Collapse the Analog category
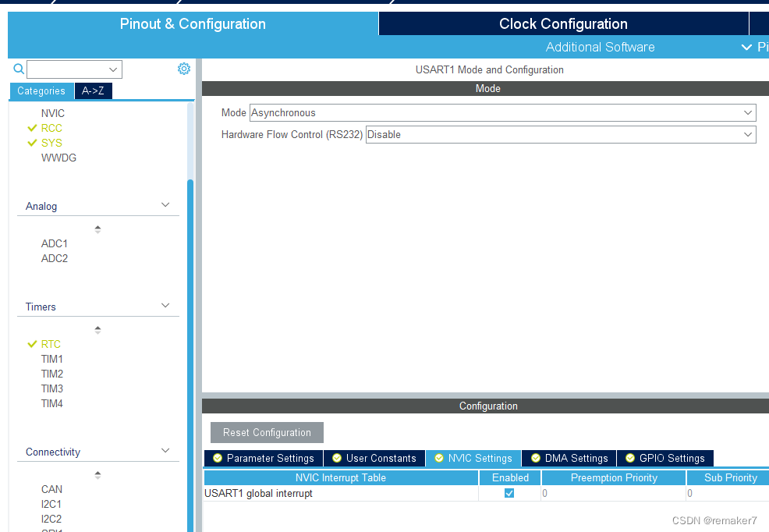The image size is (769, 532). tap(165, 205)
